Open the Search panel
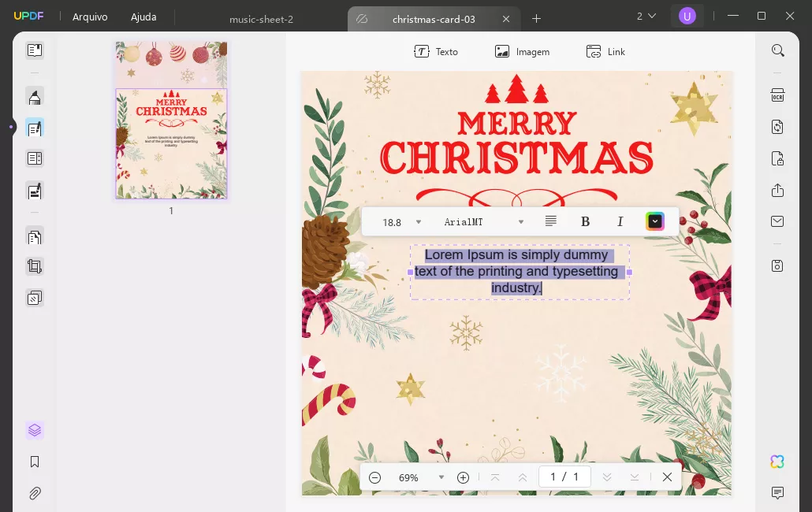812x512 pixels. pos(777,50)
